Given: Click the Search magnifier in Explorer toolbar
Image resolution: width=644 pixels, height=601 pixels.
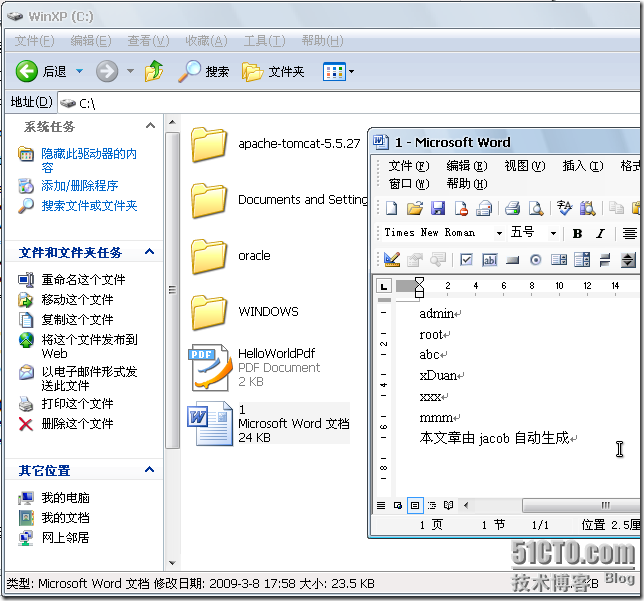Looking at the screenshot, I should [x=203, y=71].
